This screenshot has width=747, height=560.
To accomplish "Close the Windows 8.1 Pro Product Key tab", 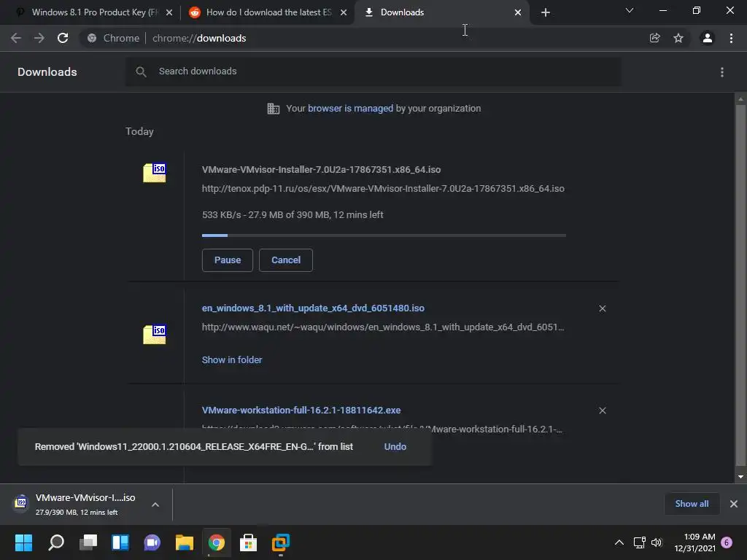I will (x=169, y=12).
